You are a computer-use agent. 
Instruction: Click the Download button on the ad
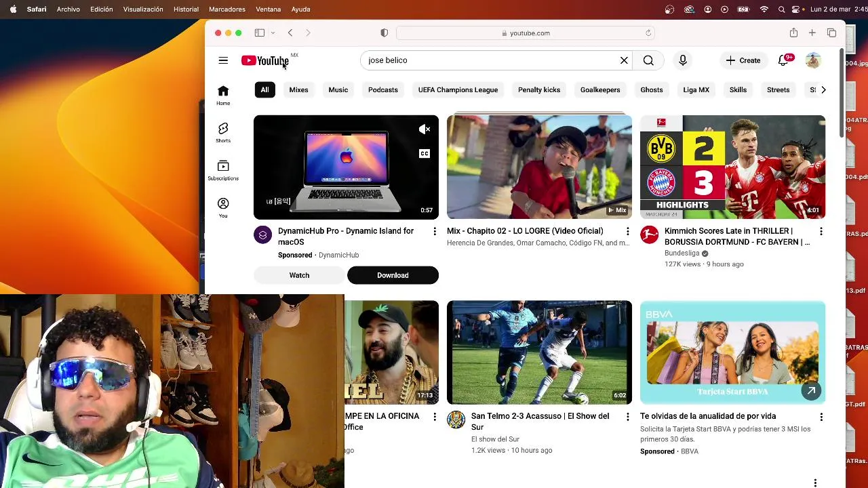pyautogui.click(x=393, y=275)
